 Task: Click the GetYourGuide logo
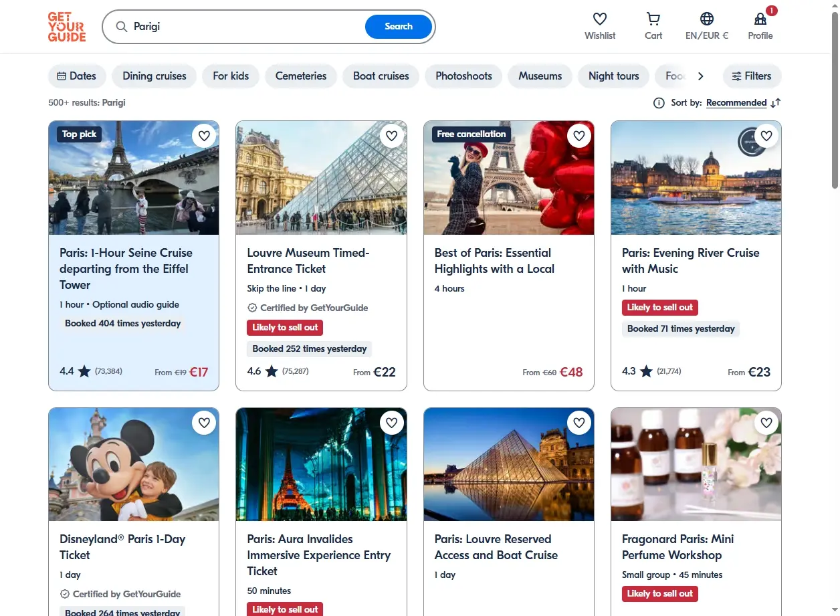(x=67, y=27)
